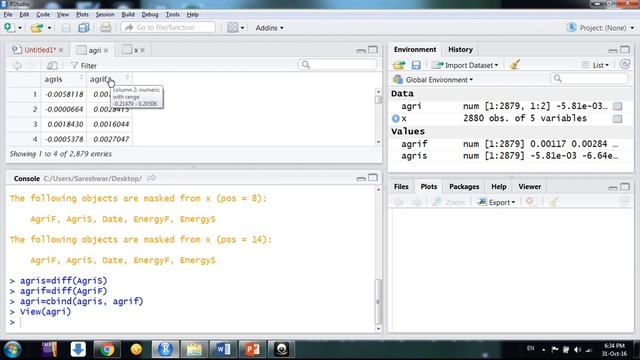
Task: Click the data viewer search field
Action: click(x=337, y=64)
